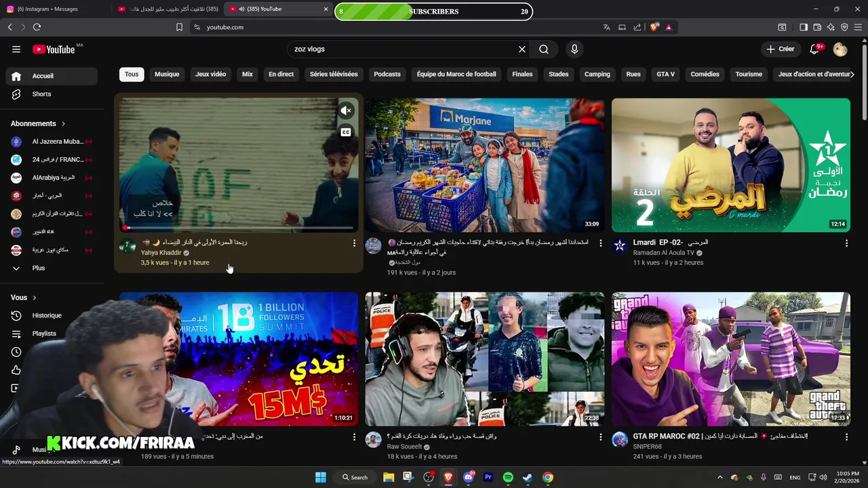Expand the 'Plus' subscriptions list

52,268
